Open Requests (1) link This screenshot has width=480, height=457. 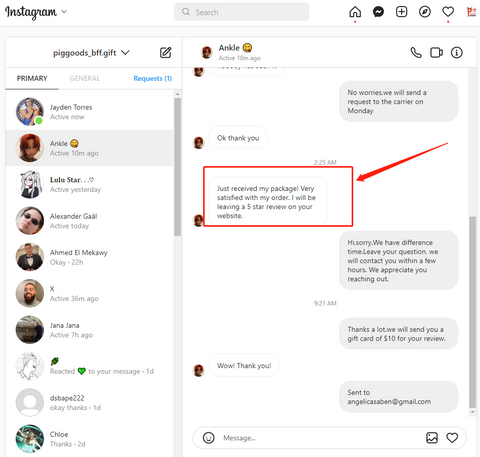(153, 78)
